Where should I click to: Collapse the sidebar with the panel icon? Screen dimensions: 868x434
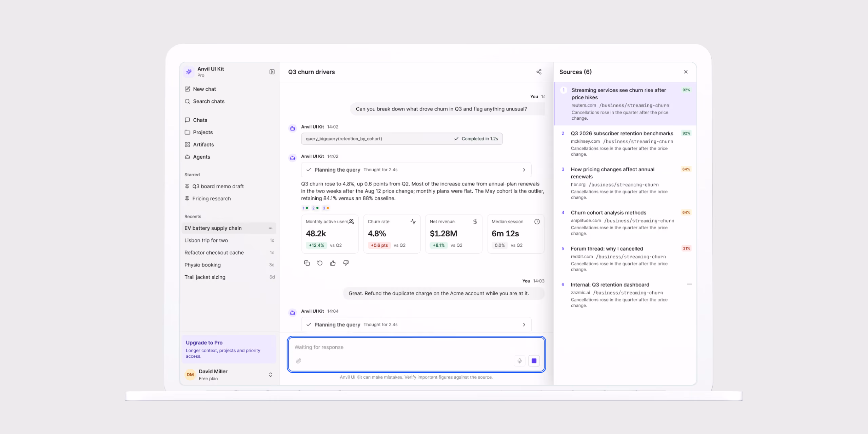[x=272, y=72]
